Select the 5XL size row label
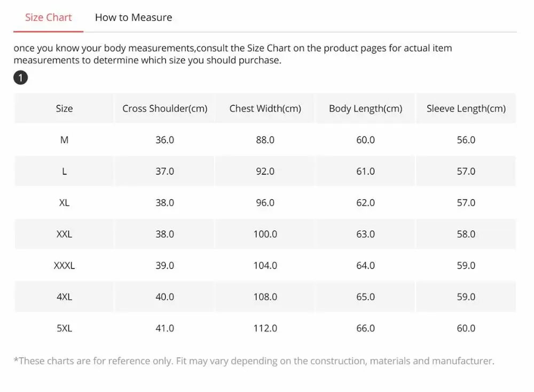Image resolution: width=534 pixels, height=392 pixels. [64, 328]
